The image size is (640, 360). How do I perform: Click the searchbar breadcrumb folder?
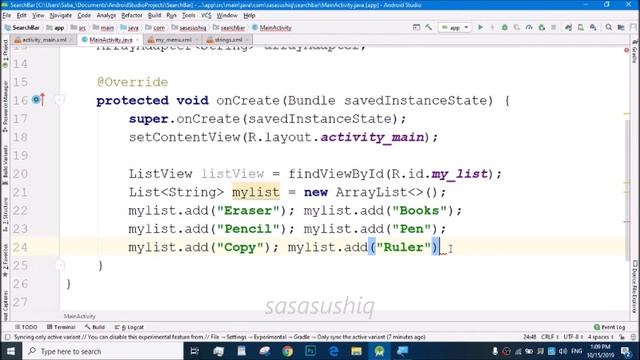tap(229, 27)
